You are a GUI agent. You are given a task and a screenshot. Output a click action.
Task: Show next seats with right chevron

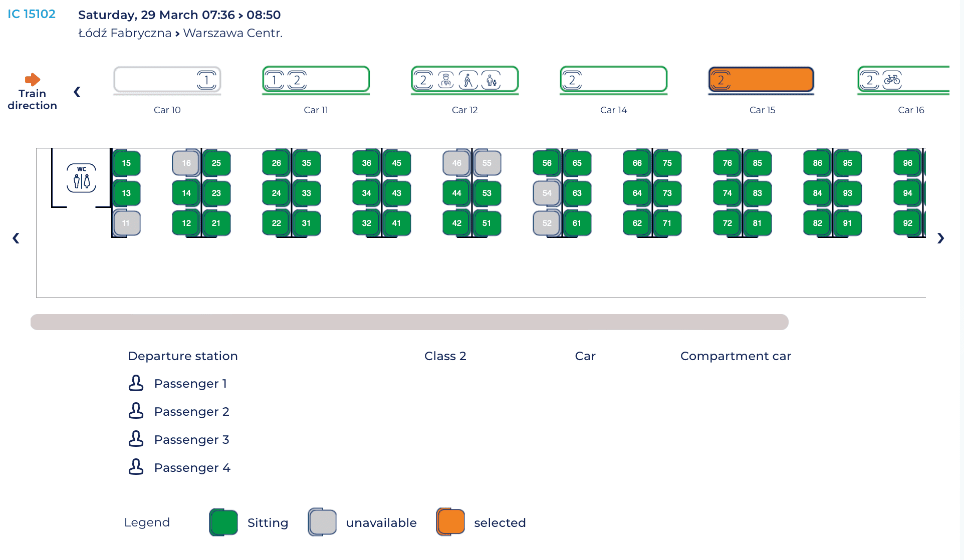tap(940, 238)
